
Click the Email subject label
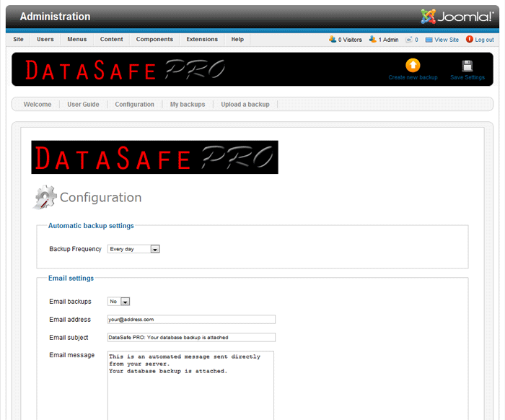coord(69,338)
